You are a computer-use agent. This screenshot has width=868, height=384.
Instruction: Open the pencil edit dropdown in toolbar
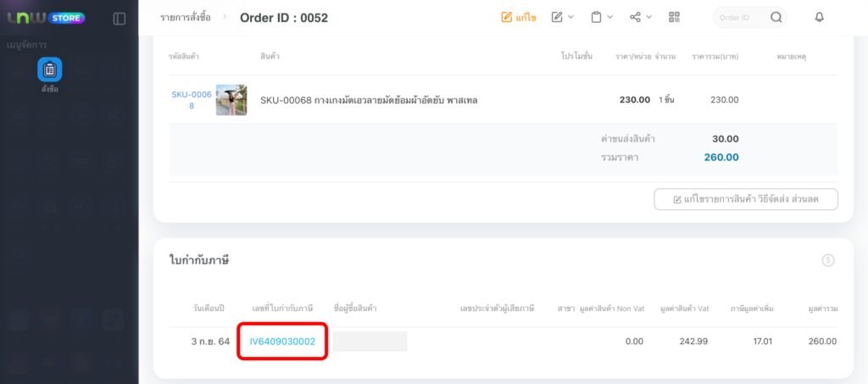click(x=563, y=17)
